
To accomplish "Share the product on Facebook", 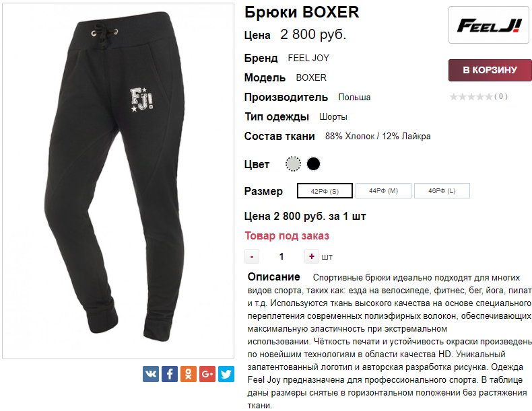I will click(170, 374).
